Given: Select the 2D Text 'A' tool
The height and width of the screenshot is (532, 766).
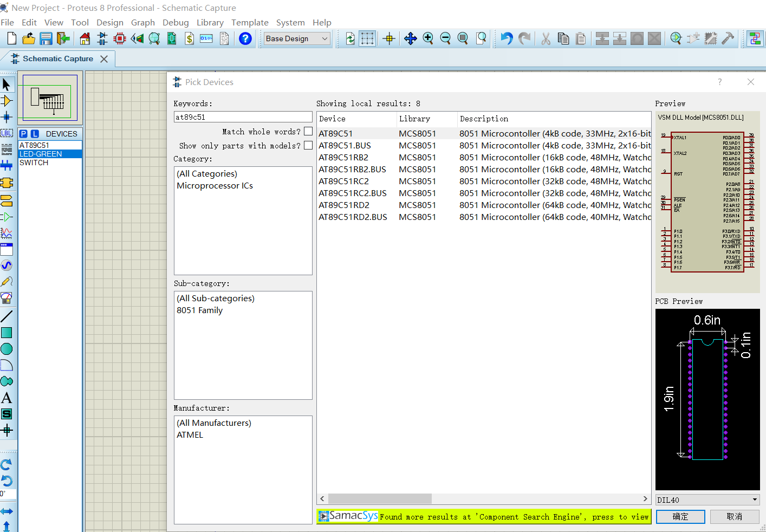Looking at the screenshot, I should click(7, 398).
